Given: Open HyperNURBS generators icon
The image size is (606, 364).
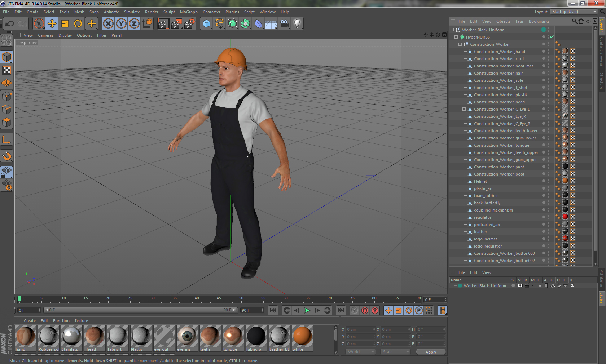Looking at the screenshot, I should pyautogui.click(x=232, y=24).
